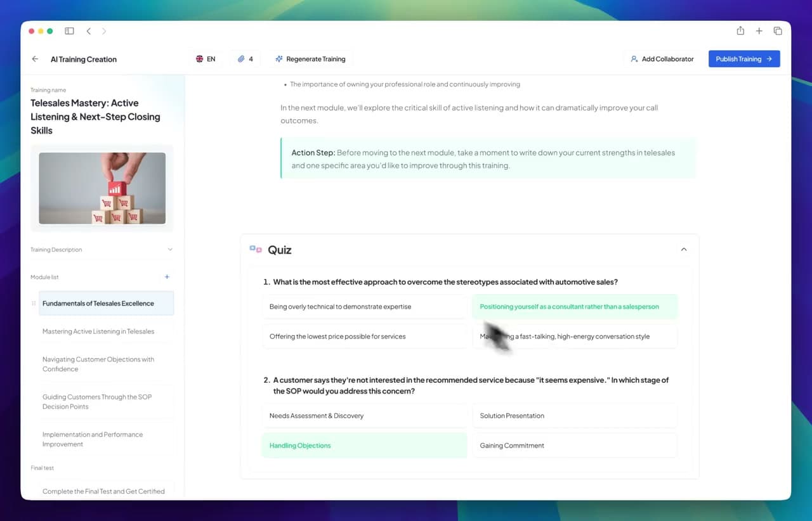The width and height of the screenshot is (812, 521).
Task: Click the Final test label
Action: [x=43, y=468]
